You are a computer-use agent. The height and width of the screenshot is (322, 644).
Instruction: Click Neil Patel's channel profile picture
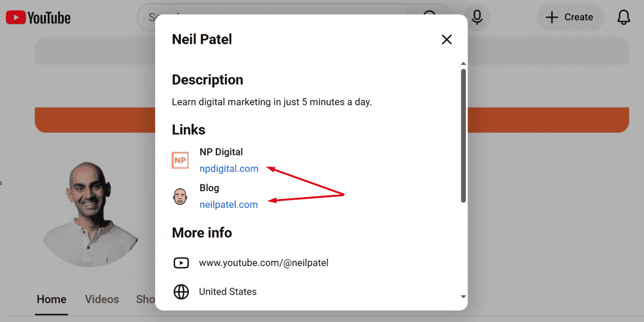click(x=90, y=214)
